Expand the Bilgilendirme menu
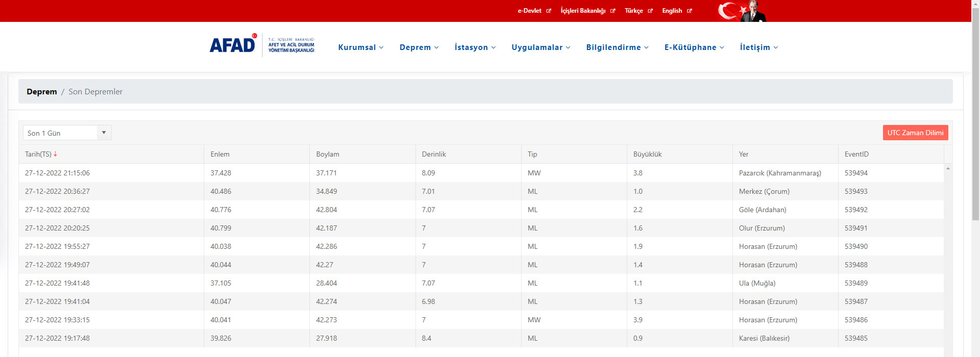Screen dimensions: 980x357 [x=617, y=47]
